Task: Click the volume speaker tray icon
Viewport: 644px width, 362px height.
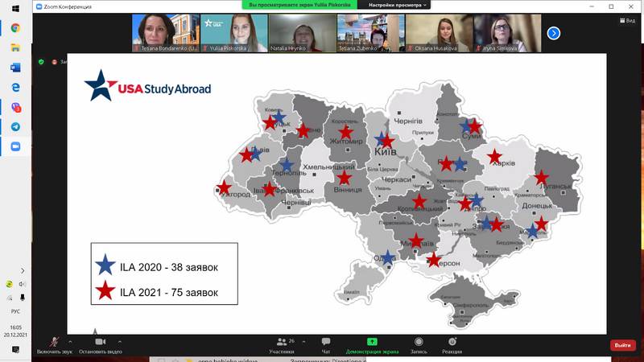Action: pos(23,284)
